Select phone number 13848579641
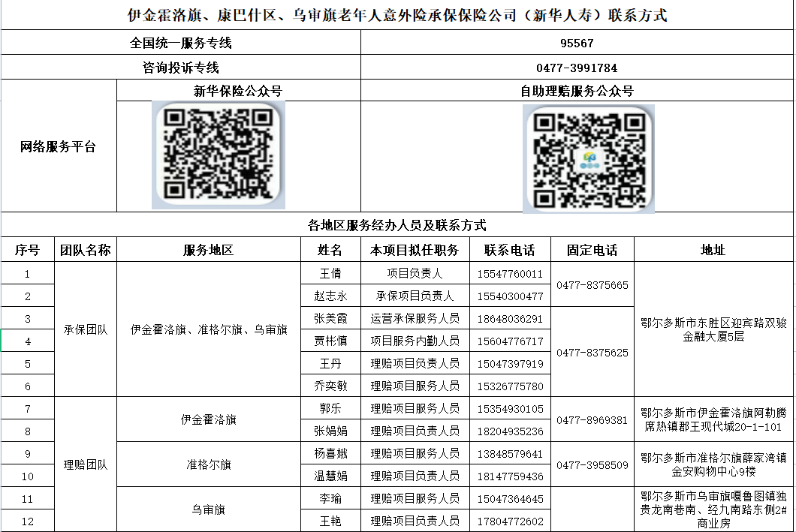The width and height of the screenshot is (796, 532). pyautogui.click(x=510, y=454)
